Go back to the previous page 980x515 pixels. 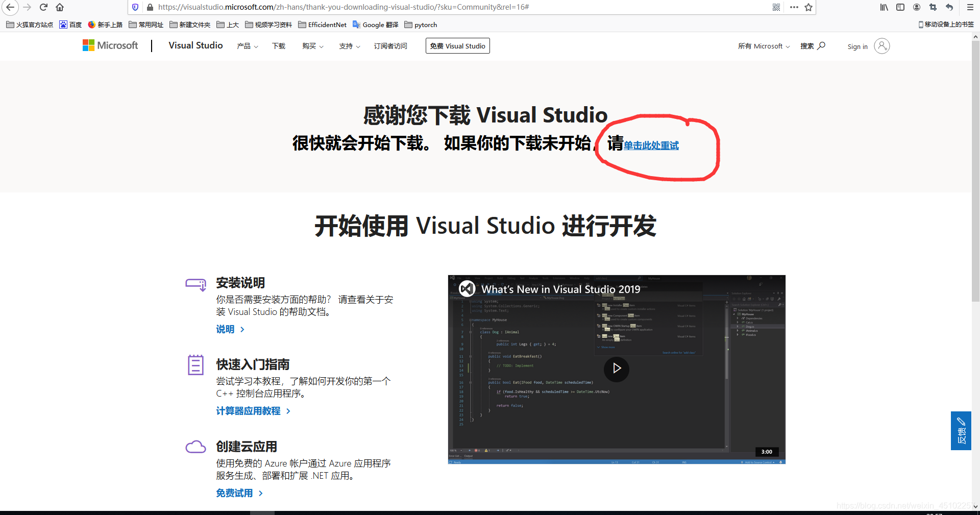point(10,7)
